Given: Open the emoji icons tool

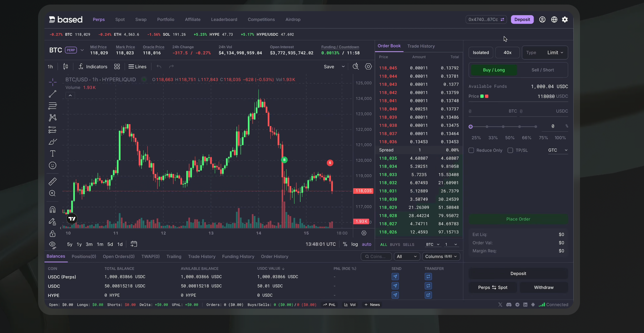Looking at the screenshot, I should 52,166.
